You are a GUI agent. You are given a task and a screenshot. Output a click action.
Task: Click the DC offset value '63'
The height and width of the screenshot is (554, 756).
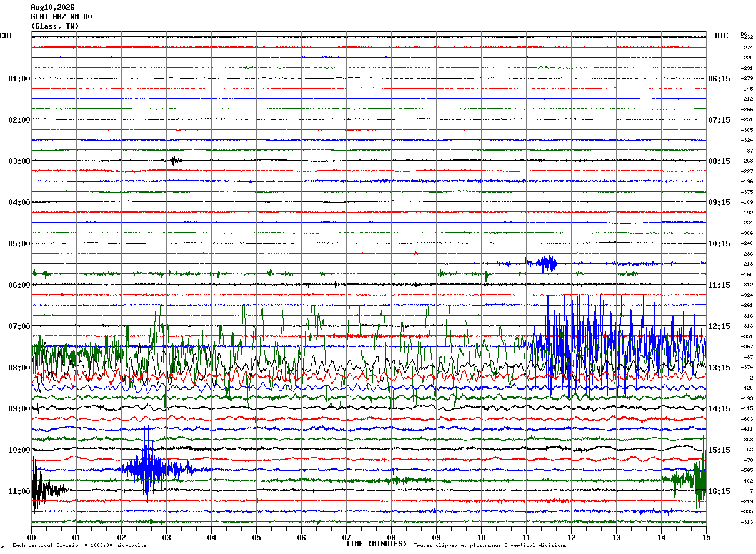(x=750, y=450)
